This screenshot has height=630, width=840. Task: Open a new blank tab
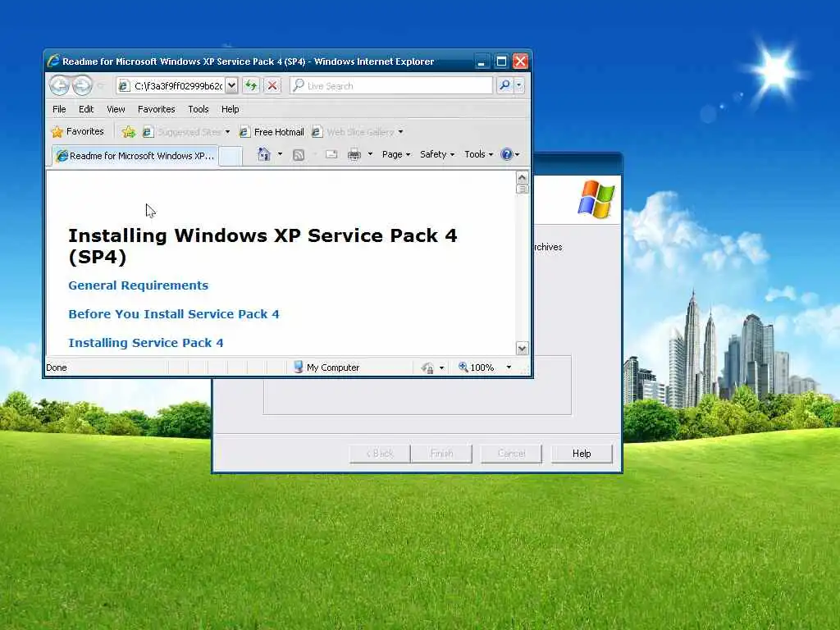click(x=231, y=156)
